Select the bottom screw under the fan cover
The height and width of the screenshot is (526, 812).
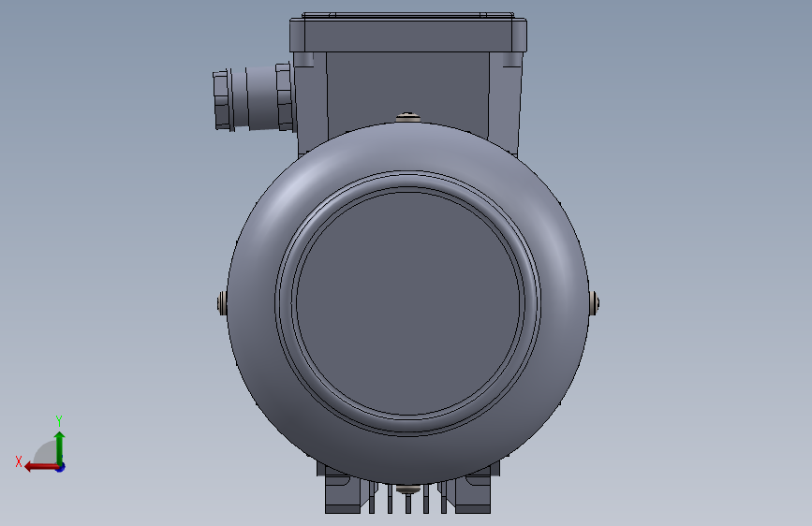pyautogui.click(x=408, y=489)
